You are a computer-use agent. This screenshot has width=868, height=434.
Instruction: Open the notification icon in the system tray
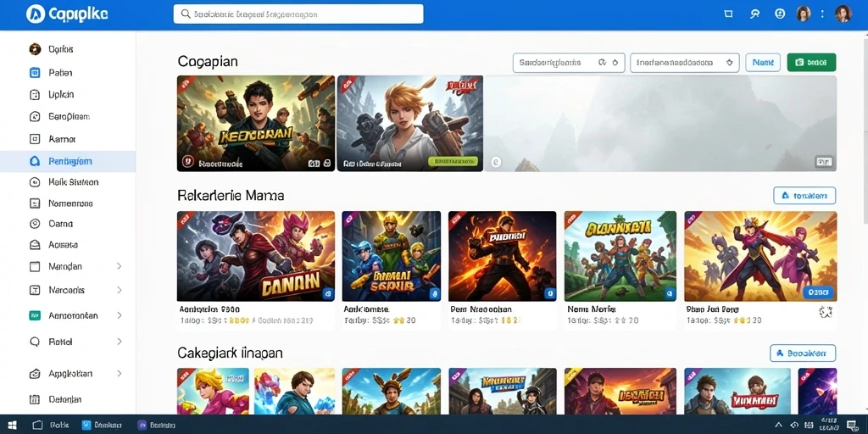point(852,426)
